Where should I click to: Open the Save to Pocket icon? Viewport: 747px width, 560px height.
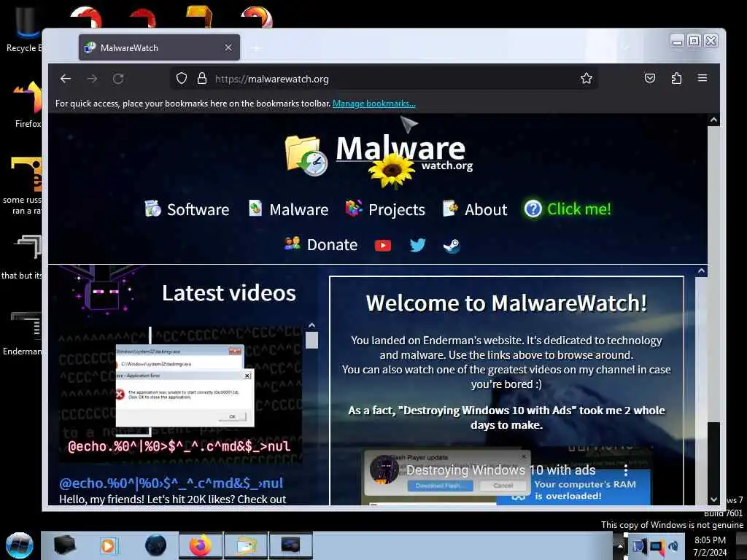pyautogui.click(x=650, y=78)
